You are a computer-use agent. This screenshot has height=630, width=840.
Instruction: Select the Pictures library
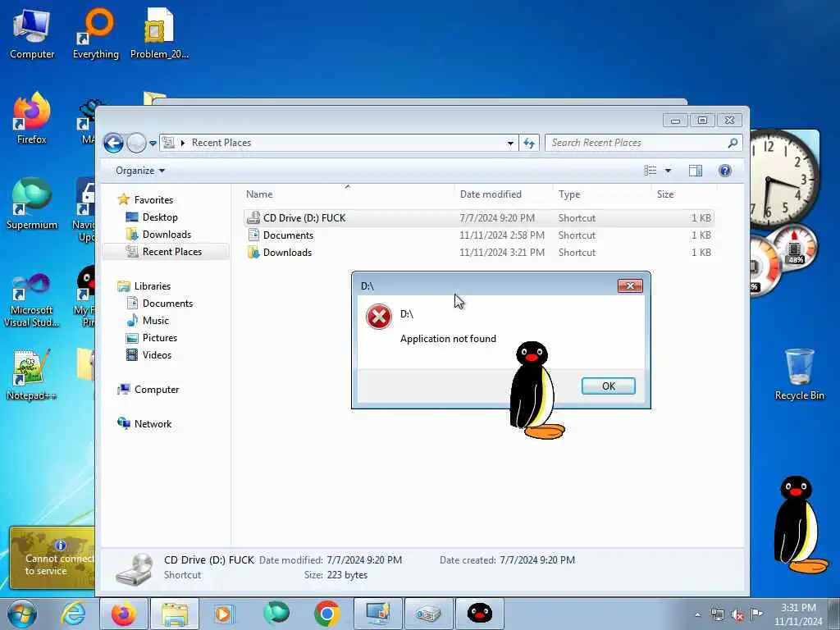[x=160, y=337]
